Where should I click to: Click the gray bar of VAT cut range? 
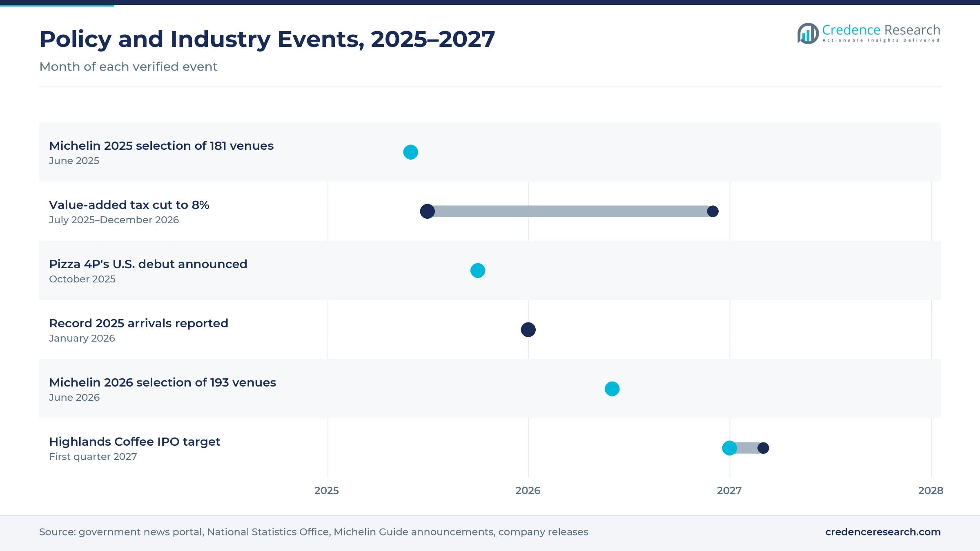(x=570, y=211)
